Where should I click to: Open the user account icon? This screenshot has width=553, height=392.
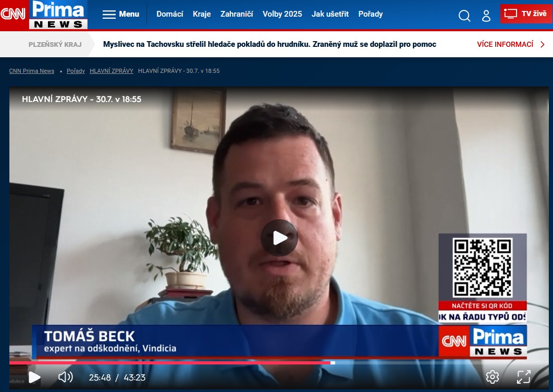point(486,16)
